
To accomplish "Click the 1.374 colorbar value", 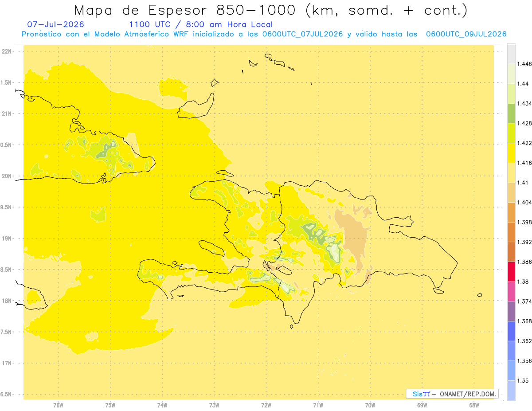I will (524, 301).
